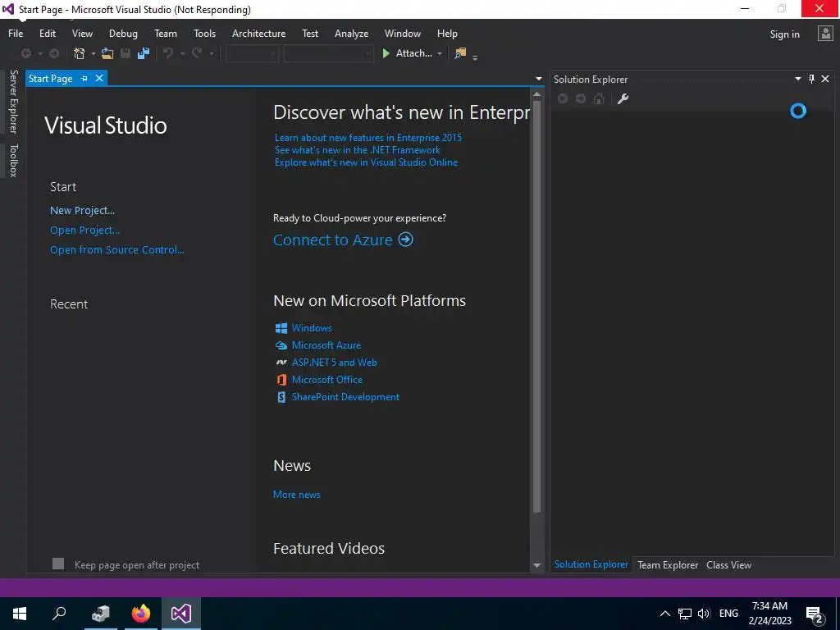Click the New Project toolbar icon
840x630 pixels.
point(80,53)
